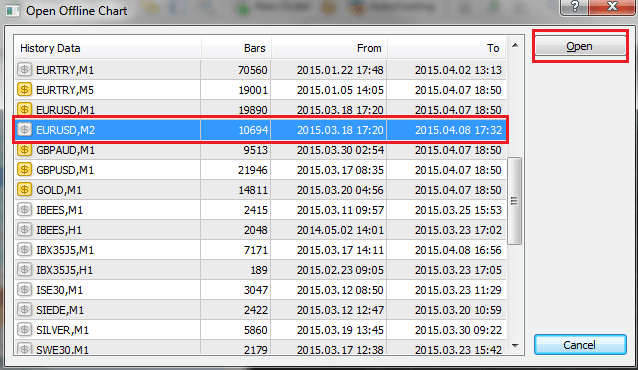Click the icon beside EURUSD,M2
This screenshot has height=370, width=638.
coord(24,130)
